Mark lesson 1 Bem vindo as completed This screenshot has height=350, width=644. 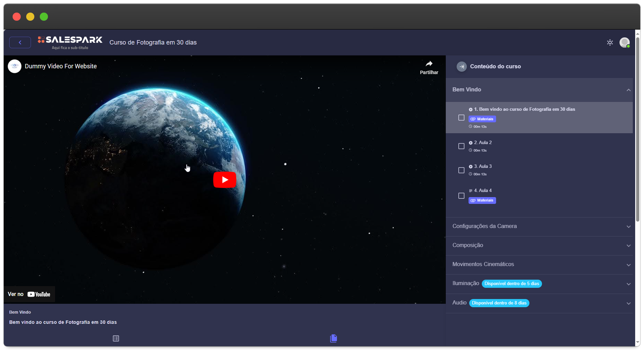461,118
